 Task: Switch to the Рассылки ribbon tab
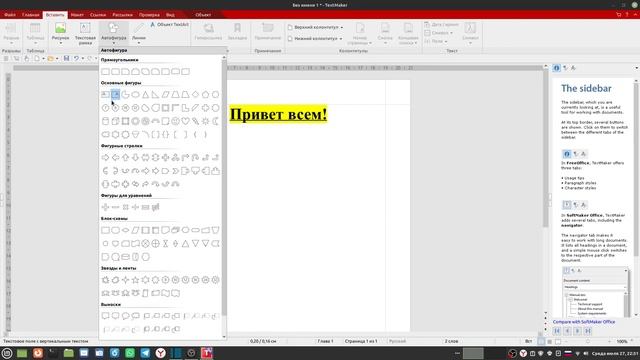pos(122,15)
